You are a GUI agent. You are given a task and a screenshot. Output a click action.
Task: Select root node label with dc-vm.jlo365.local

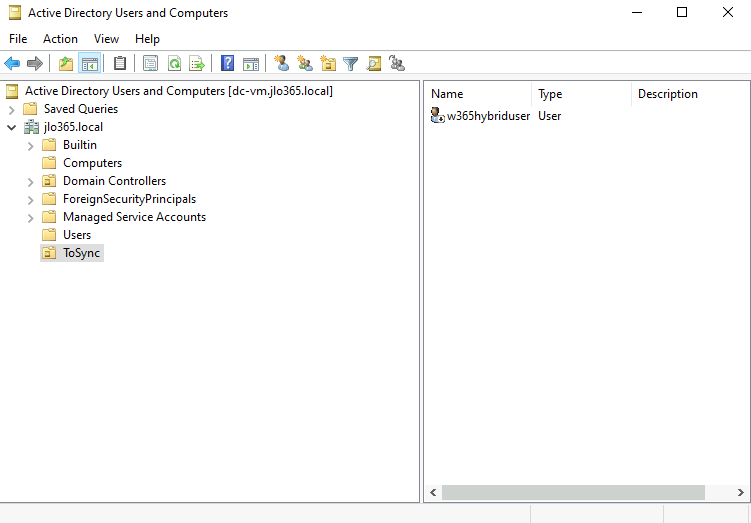point(179,91)
